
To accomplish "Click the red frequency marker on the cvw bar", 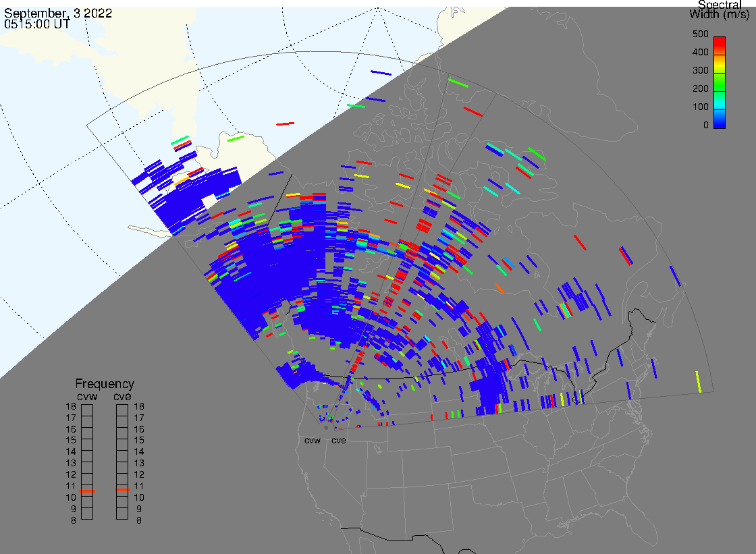I will point(87,491).
